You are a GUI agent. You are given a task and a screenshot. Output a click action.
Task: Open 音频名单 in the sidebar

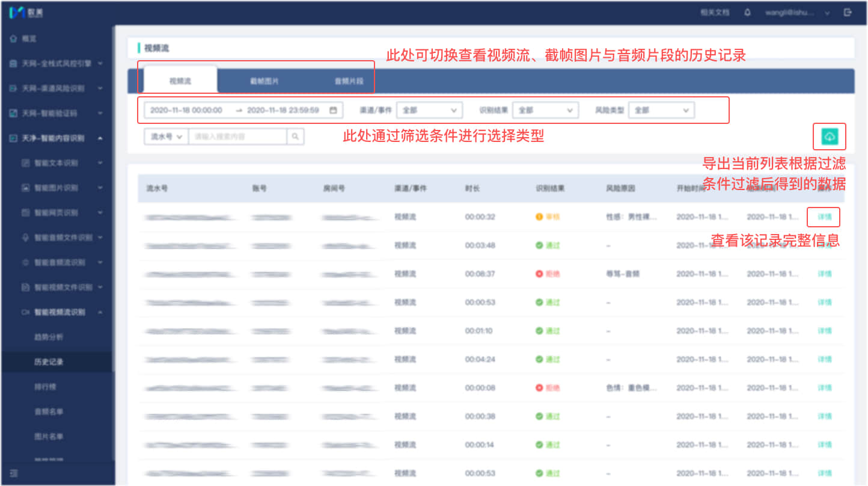click(x=49, y=411)
